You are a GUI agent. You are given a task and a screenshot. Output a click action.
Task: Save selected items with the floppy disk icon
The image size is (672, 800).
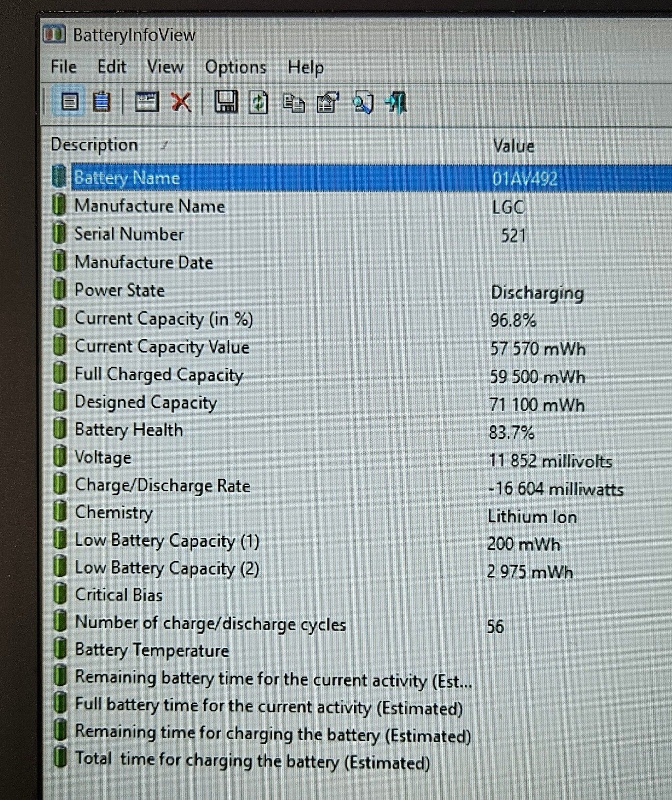[x=226, y=102]
